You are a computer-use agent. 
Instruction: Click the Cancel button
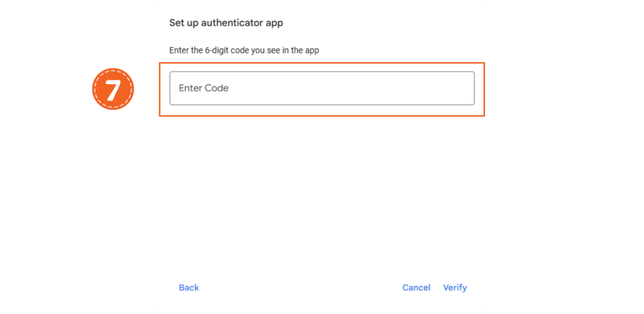tap(416, 288)
